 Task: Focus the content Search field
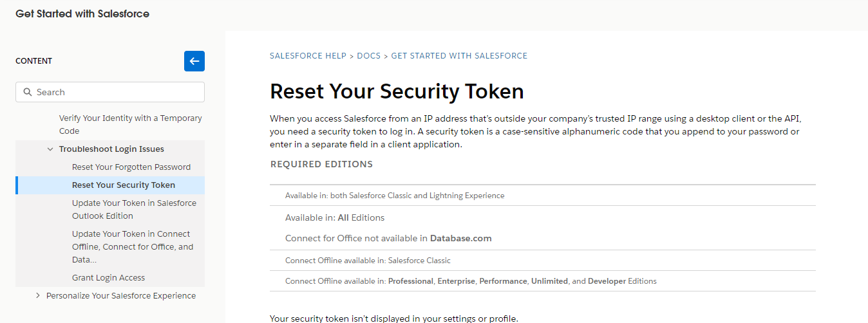116,92
